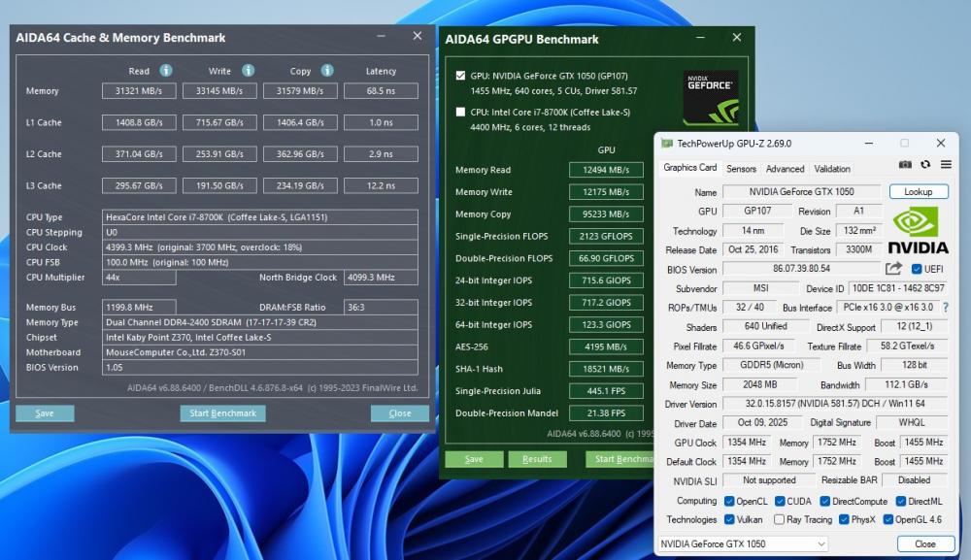
Task: Click the GPU Clock Boost 1455 MHz value
Action: tap(923, 443)
